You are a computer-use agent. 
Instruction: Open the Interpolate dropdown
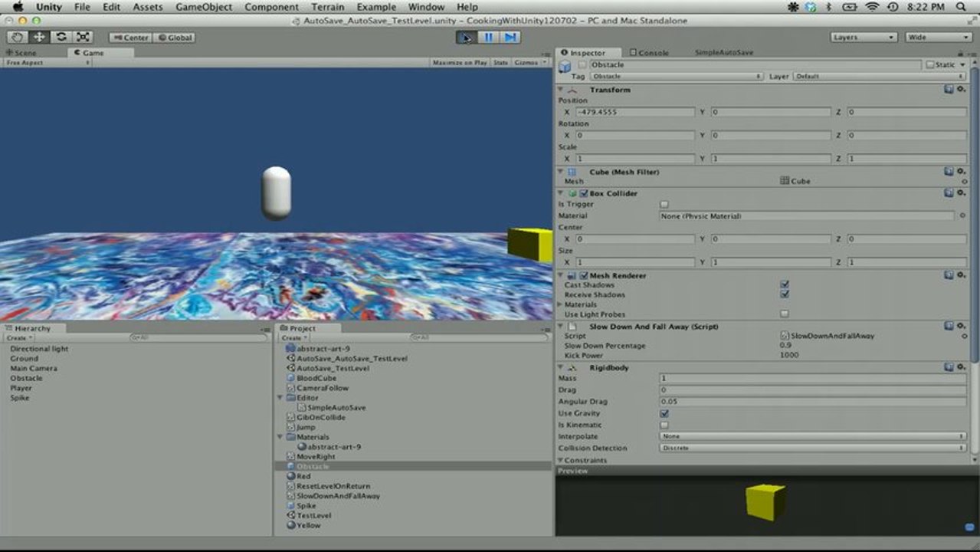click(813, 436)
